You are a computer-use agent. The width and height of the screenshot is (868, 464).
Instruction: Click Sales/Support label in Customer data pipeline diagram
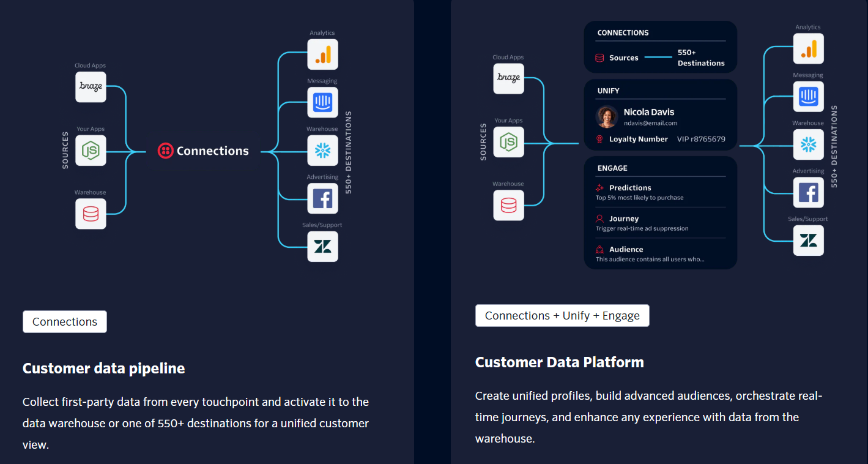pos(322,225)
